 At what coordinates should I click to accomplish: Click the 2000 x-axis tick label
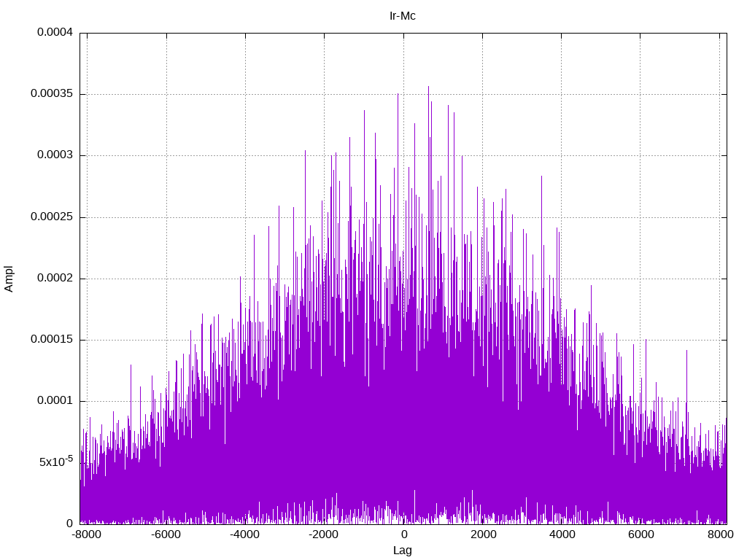click(484, 534)
